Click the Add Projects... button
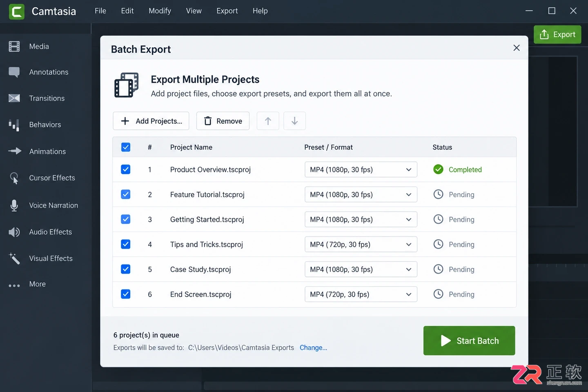Image resolution: width=588 pixels, height=392 pixels. click(x=151, y=121)
